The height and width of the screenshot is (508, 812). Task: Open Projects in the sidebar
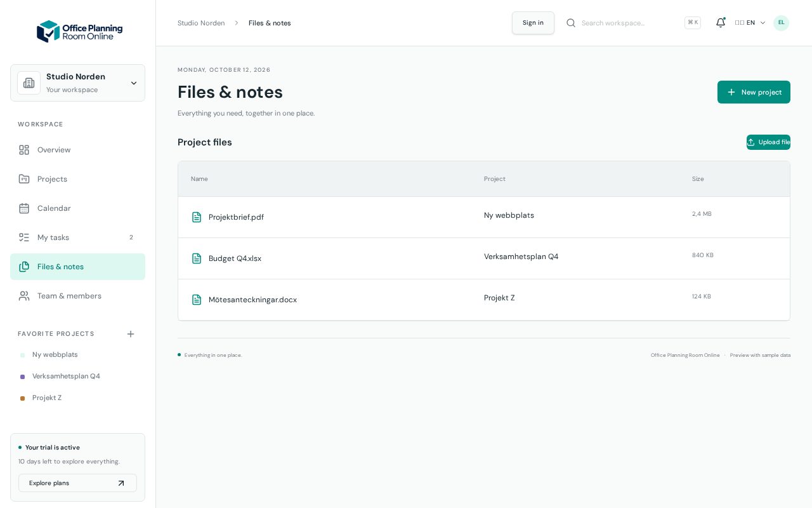(x=77, y=179)
